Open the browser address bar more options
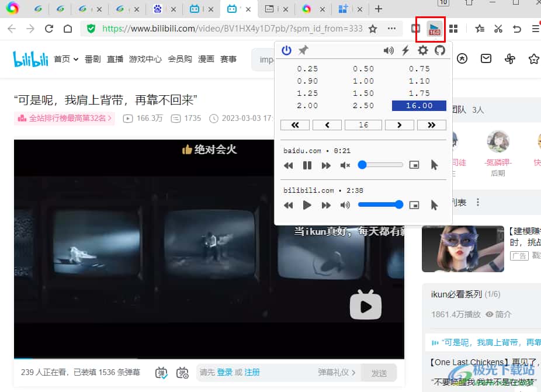The image size is (541, 392). [x=391, y=29]
